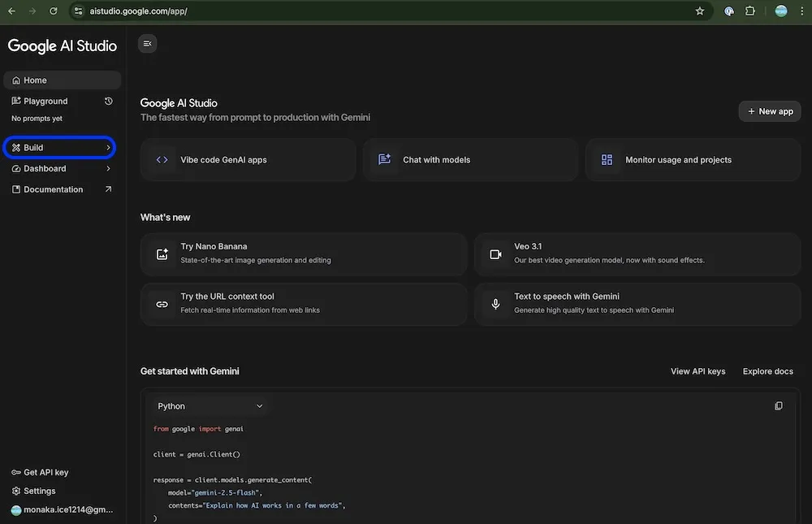Screen dimensions: 812x524
Task: Bookmark this page with the star icon
Action: 700,11
